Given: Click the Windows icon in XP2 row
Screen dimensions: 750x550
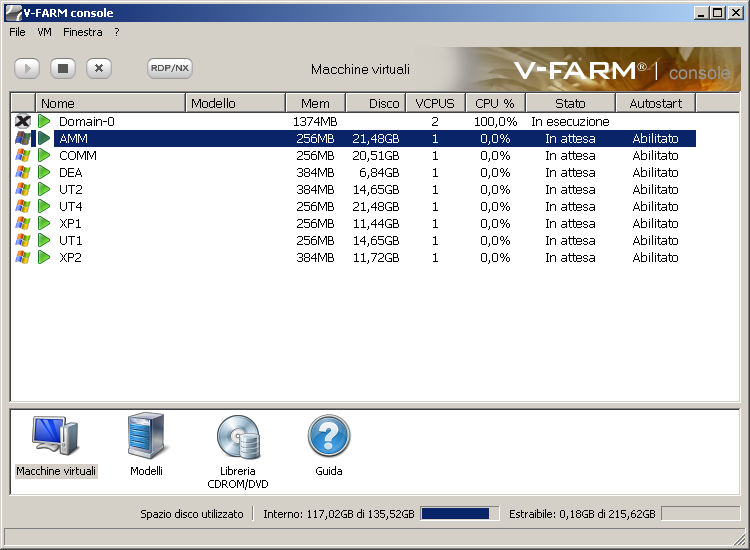Looking at the screenshot, I should tap(22, 257).
